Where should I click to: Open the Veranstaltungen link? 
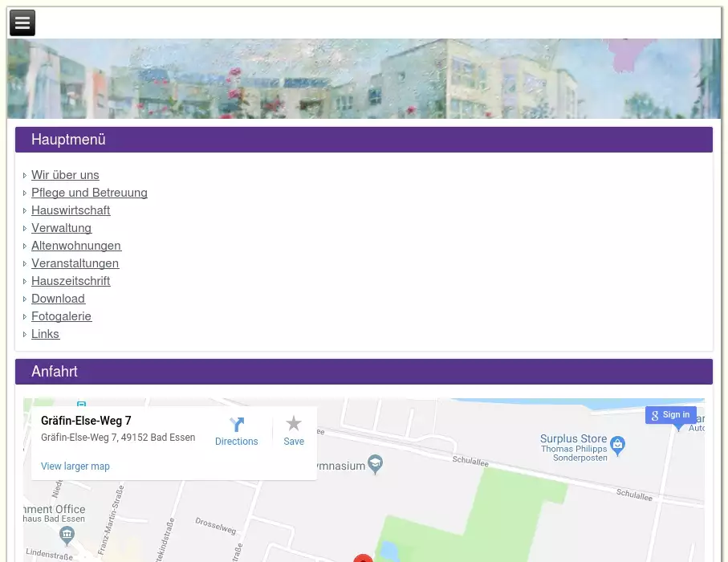click(x=75, y=263)
